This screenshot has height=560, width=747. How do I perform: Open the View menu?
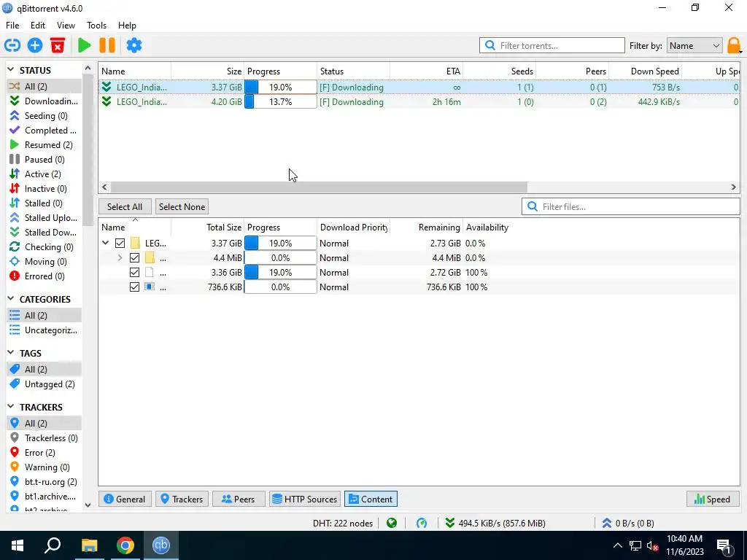pyautogui.click(x=66, y=26)
